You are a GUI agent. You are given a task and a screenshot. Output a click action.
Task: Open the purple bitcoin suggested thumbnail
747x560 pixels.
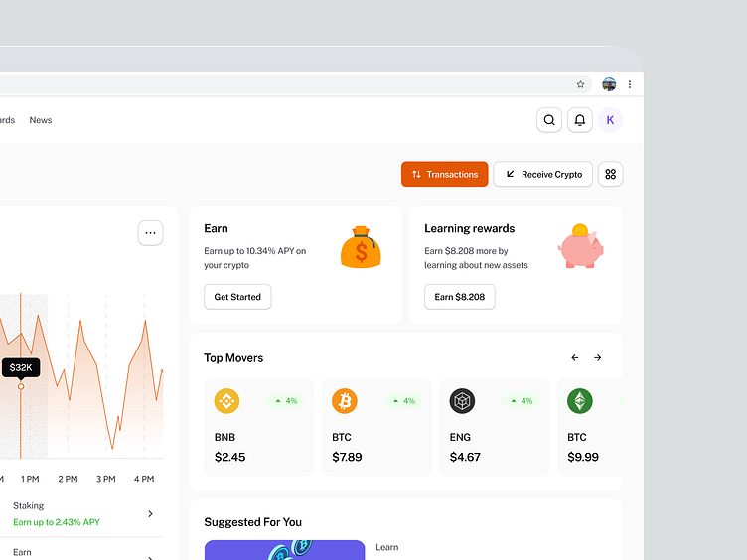(x=284, y=550)
